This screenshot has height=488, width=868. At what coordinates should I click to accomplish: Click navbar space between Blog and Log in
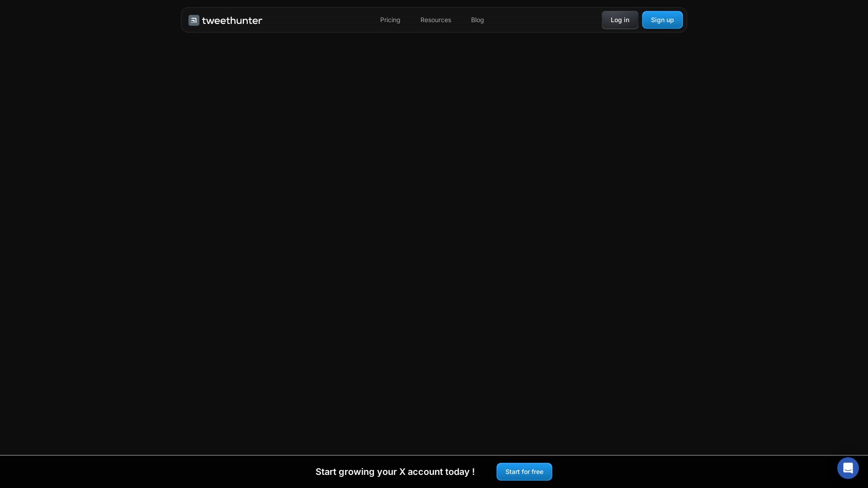[x=542, y=20]
